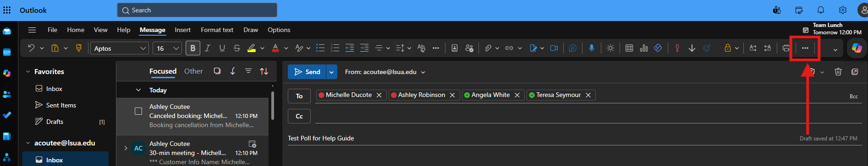Click the sun-shaped light mode icon
Image resolution: width=868 pixels, height=166 pixels.
point(610,48)
